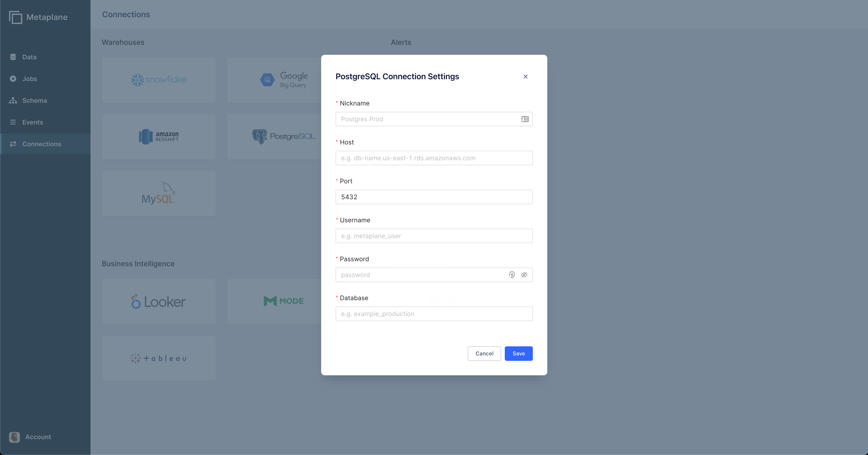The image size is (868, 455).
Task: Click the Save button
Action: pyautogui.click(x=519, y=354)
